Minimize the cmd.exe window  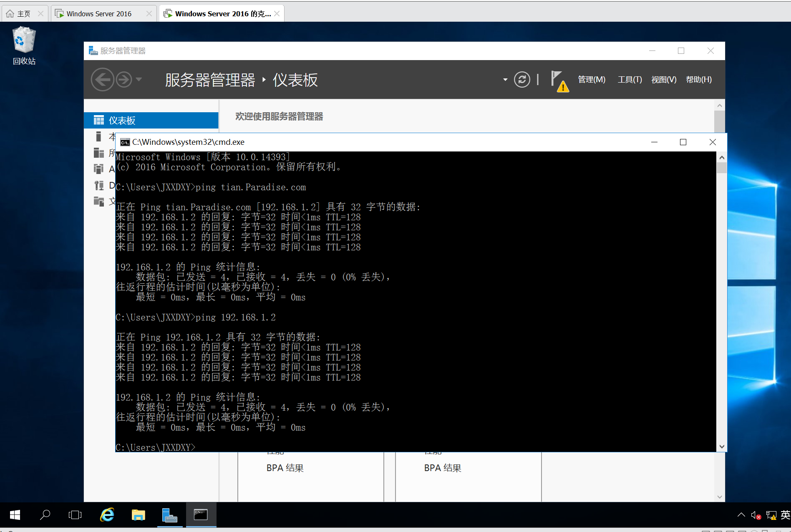[654, 142]
